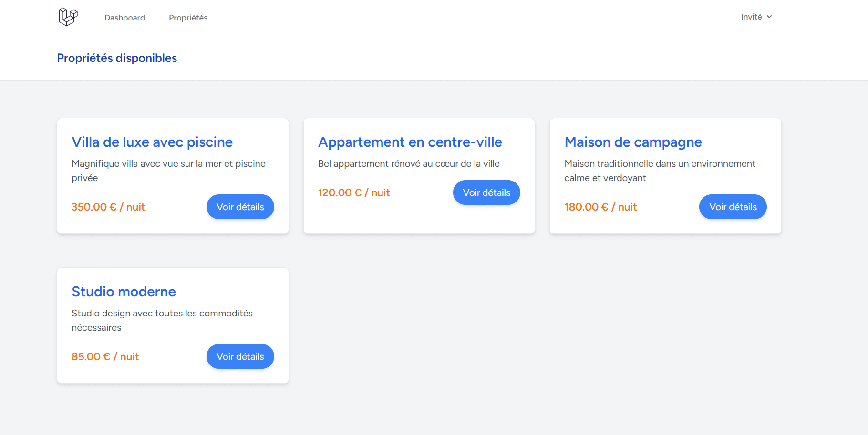Click the Laravel logo icon
Screen dimensions: 868x435
point(67,16)
